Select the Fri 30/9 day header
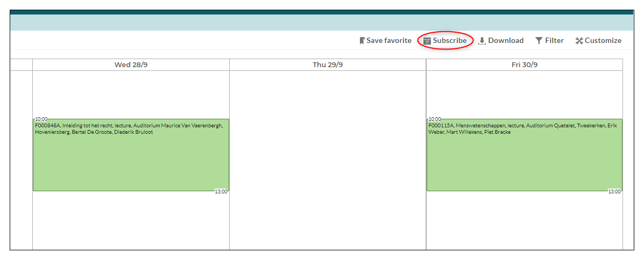Screen dimensions: 644x260 click(x=525, y=65)
